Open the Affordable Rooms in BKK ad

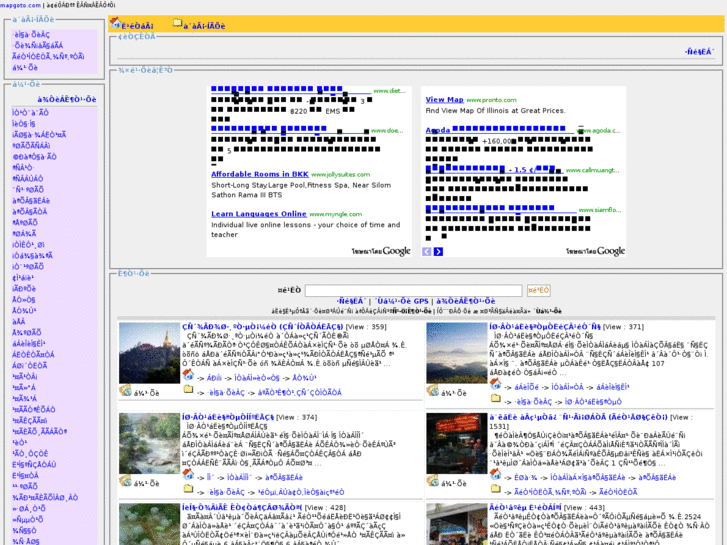(x=259, y=174)
